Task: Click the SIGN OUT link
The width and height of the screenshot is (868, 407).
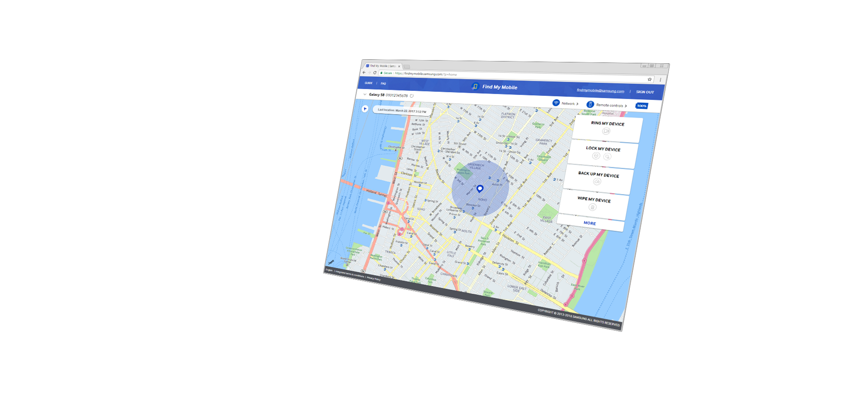Action: point(645,92)
